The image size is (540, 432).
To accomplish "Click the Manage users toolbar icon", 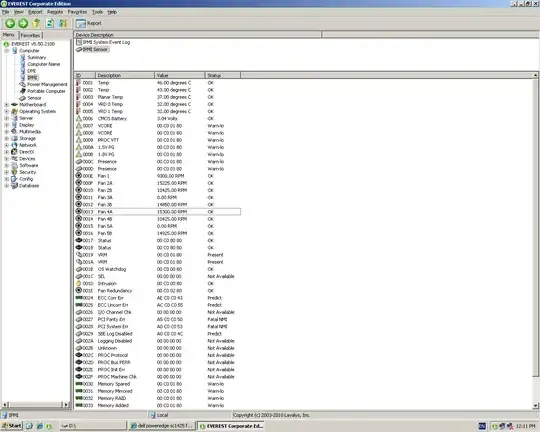I will tap(63, 23).
